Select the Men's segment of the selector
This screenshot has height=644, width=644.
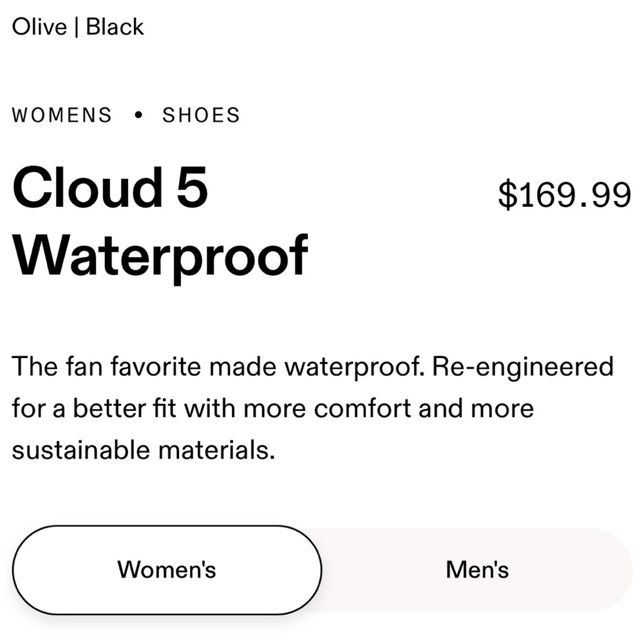[477, 569]
